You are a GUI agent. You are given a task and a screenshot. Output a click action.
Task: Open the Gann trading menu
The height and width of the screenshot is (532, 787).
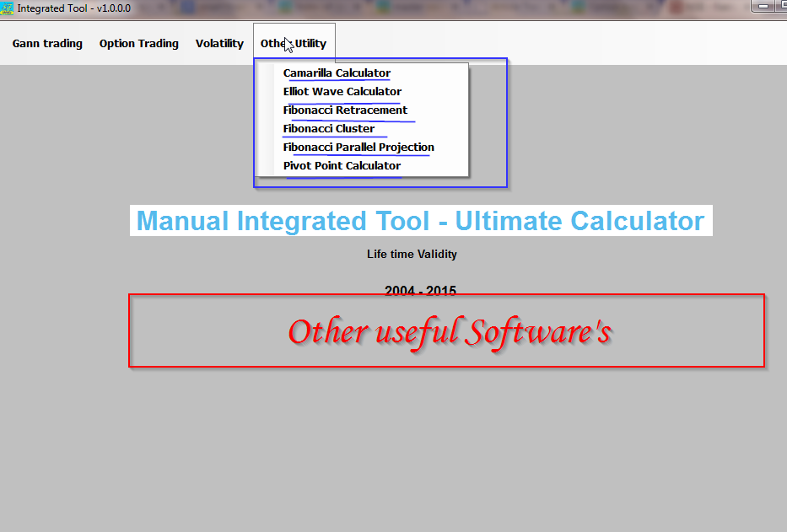coord(47,43)
